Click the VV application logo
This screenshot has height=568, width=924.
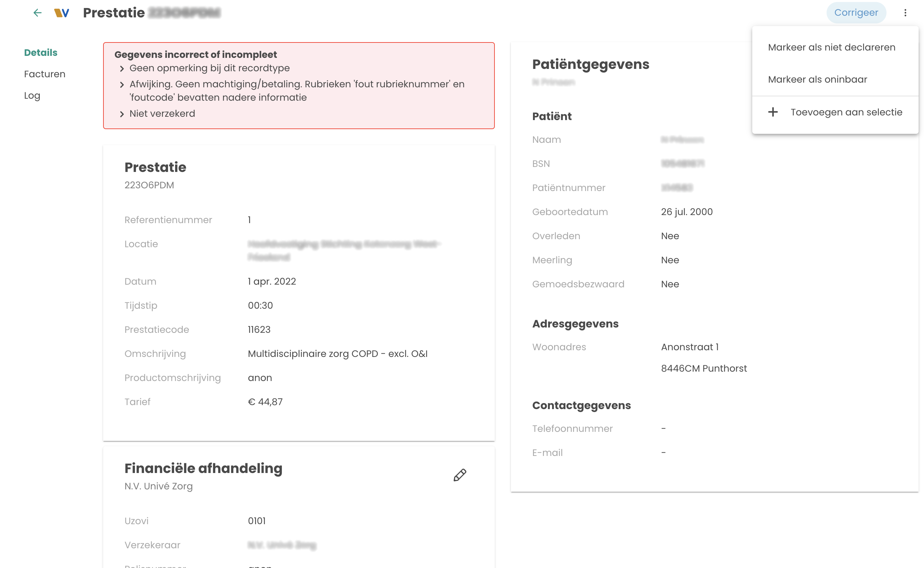point(62,13)
